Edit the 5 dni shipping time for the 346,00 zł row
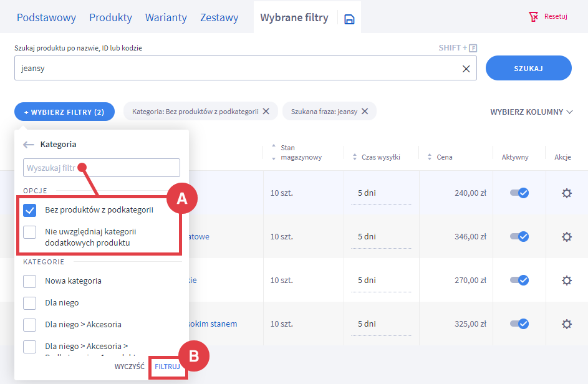The image size is (588, 384). click(382, 237)
